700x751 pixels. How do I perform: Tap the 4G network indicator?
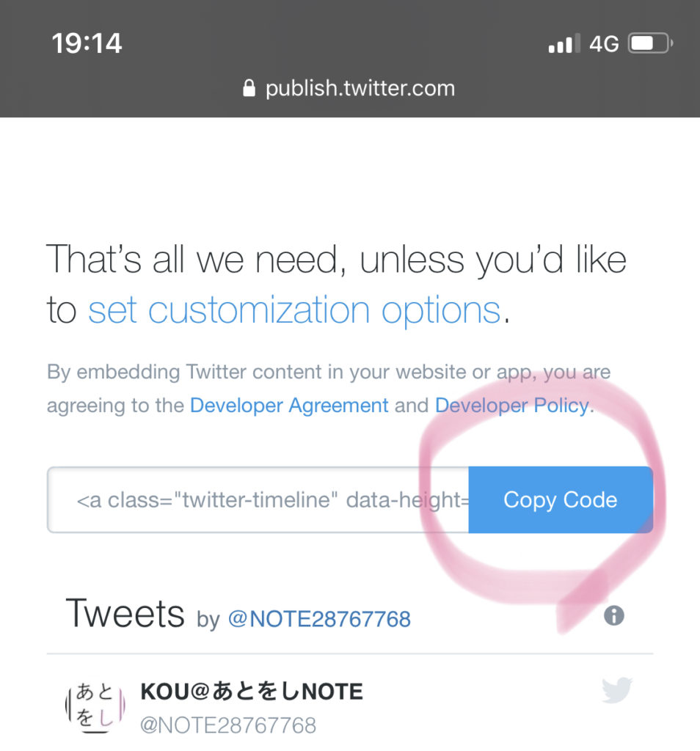click(604, 44)
